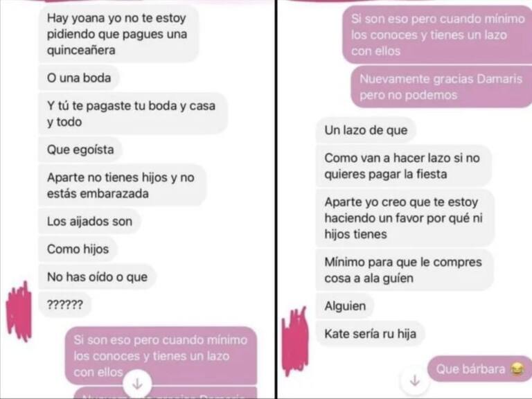Tap the 'No has oído o que' message

(97, 277)
